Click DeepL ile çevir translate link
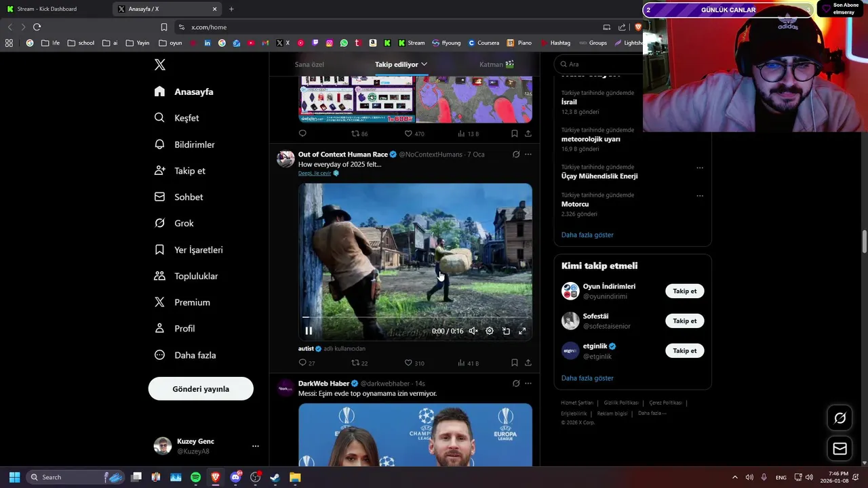 click(x=315, y=174)
